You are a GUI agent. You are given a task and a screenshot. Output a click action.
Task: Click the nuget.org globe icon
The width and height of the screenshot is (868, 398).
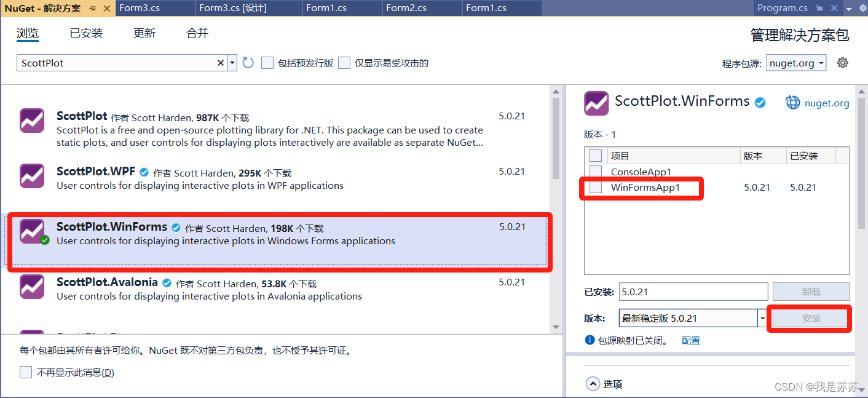(793, 103)
